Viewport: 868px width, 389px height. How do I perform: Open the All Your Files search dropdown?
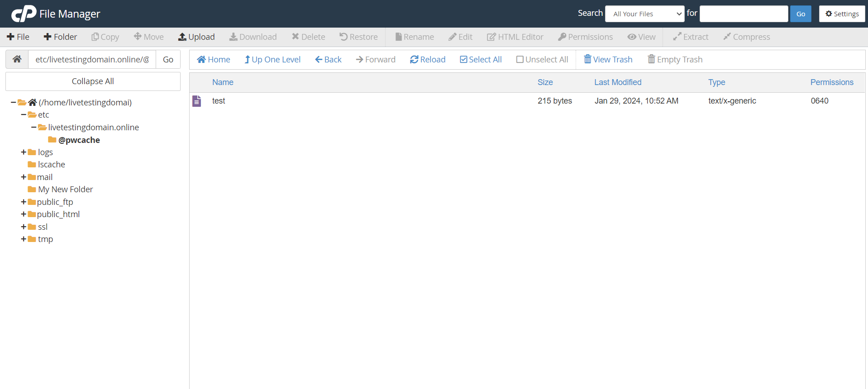pos(645,14)
